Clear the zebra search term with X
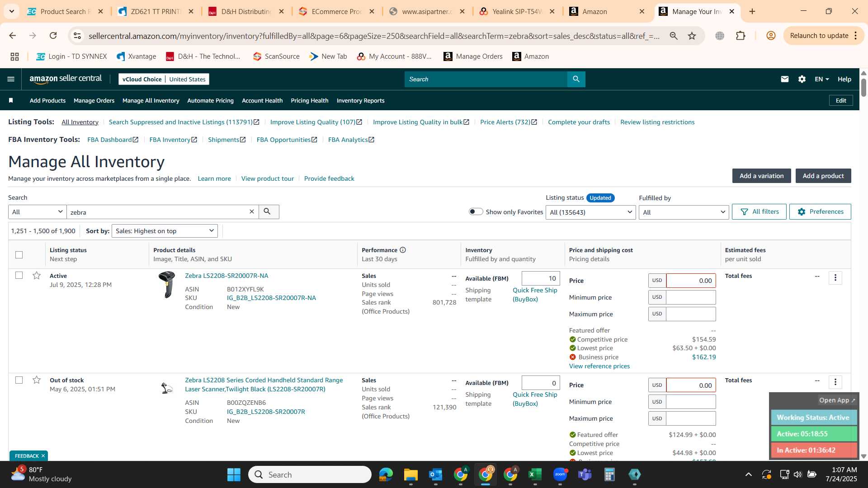This screenshot has height=488, width=868. pos(252,211)
